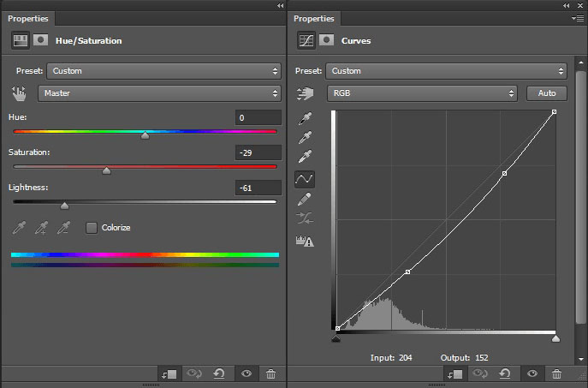
Task: View previous state in Hue/Saturation panel
Action: pos(194,373)
